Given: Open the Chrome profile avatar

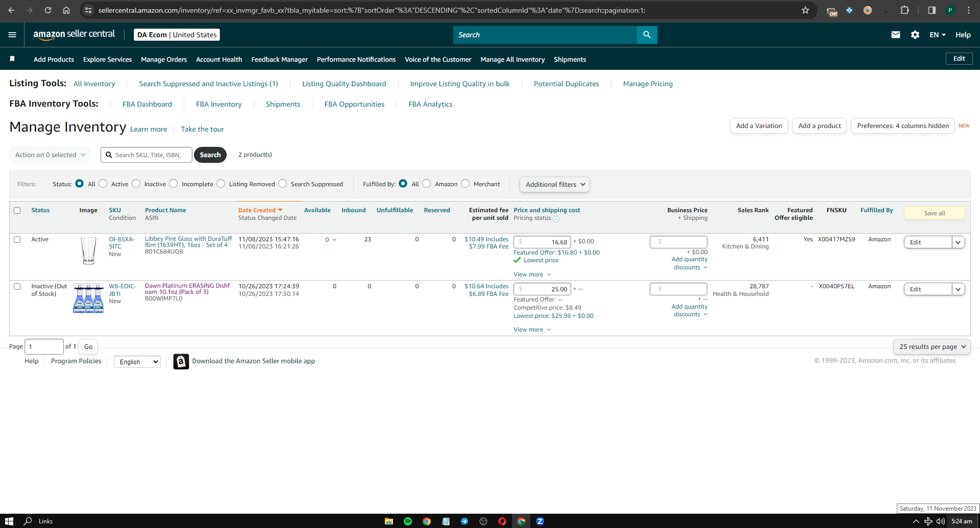Looking at the screenshot, I should (950, 10).
